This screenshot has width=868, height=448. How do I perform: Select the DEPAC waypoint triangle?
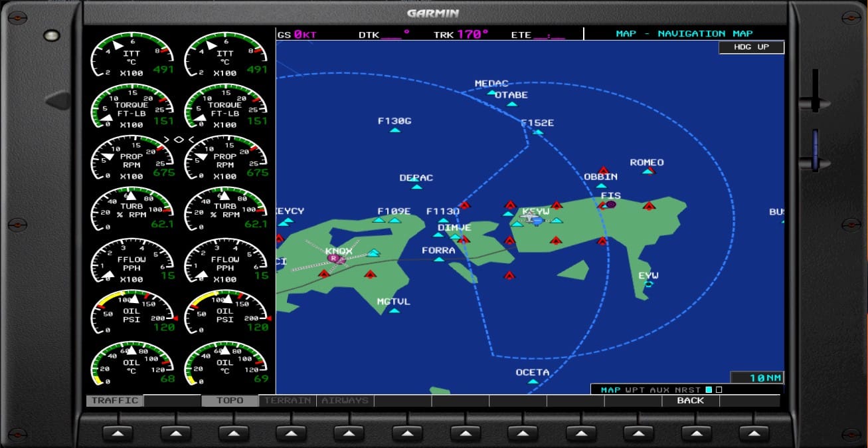[416, 187]
